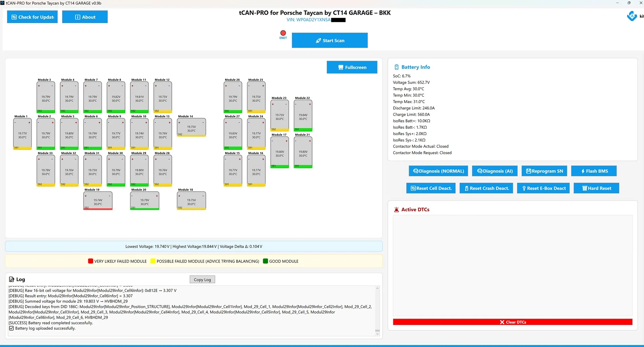Image resolution: width=644 pixels, height=347 pixels.
Task: Click the red VERY LIKELY FAILED MODULE swatch
Action: click(x=90, y=261)
